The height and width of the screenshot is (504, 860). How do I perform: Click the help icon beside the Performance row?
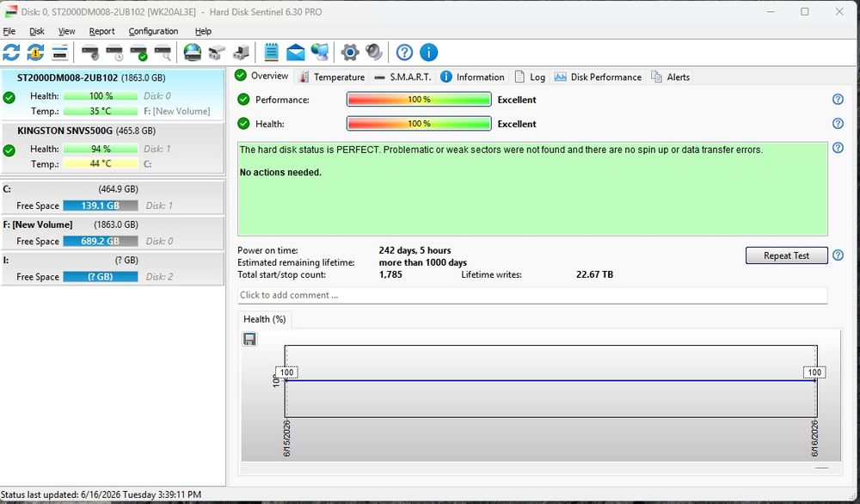point(838,99)
